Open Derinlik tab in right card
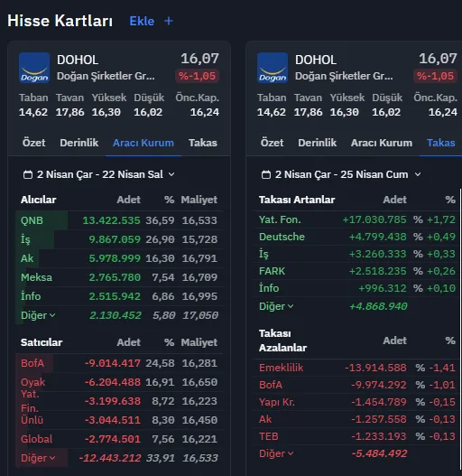Viewport: 462px width, 476px height. click(317, 143)
